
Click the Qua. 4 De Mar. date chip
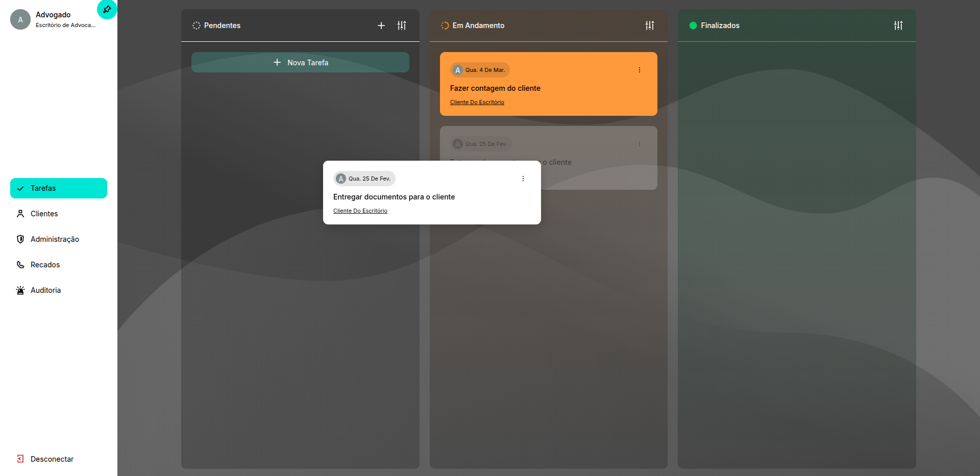(x=480, y=70)
